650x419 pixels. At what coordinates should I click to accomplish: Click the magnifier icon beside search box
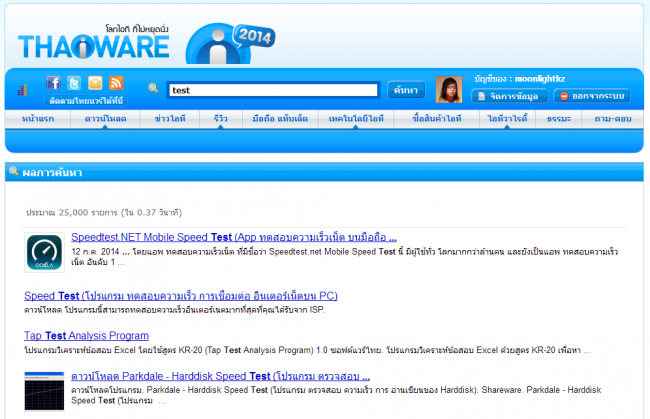(153, 88)
